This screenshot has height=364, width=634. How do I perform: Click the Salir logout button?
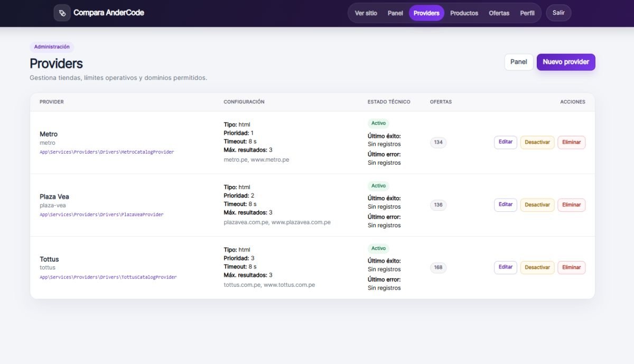click(x=558, y=13)
